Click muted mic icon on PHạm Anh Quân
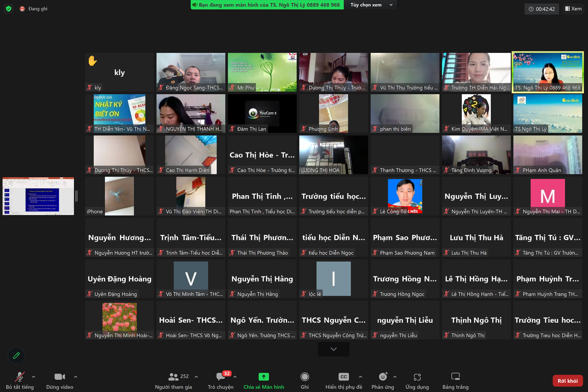The image size is (588, 392). pyautogui.click(x=518, y=170)
